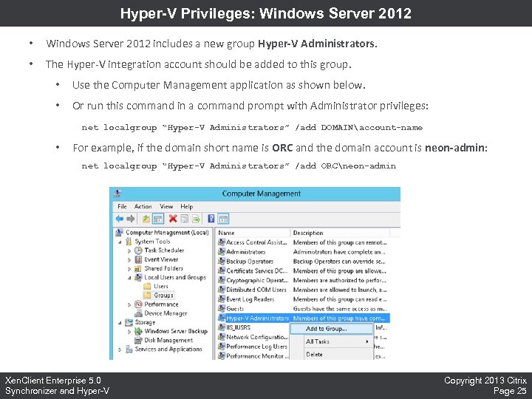The image size is (532, 399).
Task: Click the red X Delete toolbar icon
Action: pyautogui.click(x=173, y=219)
